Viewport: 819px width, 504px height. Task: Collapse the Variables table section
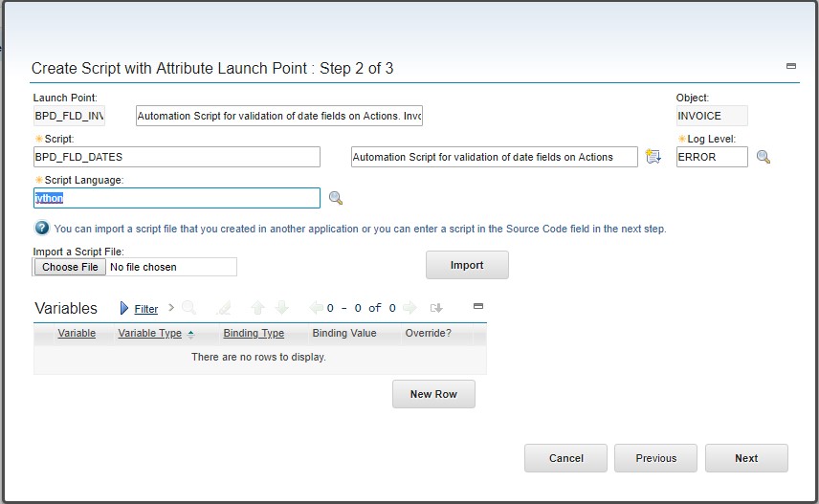[478, 306]
